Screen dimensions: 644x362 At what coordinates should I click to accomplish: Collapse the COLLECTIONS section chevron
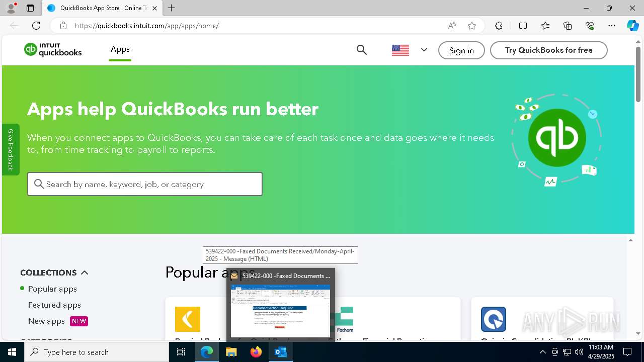[x=85, y=273]
